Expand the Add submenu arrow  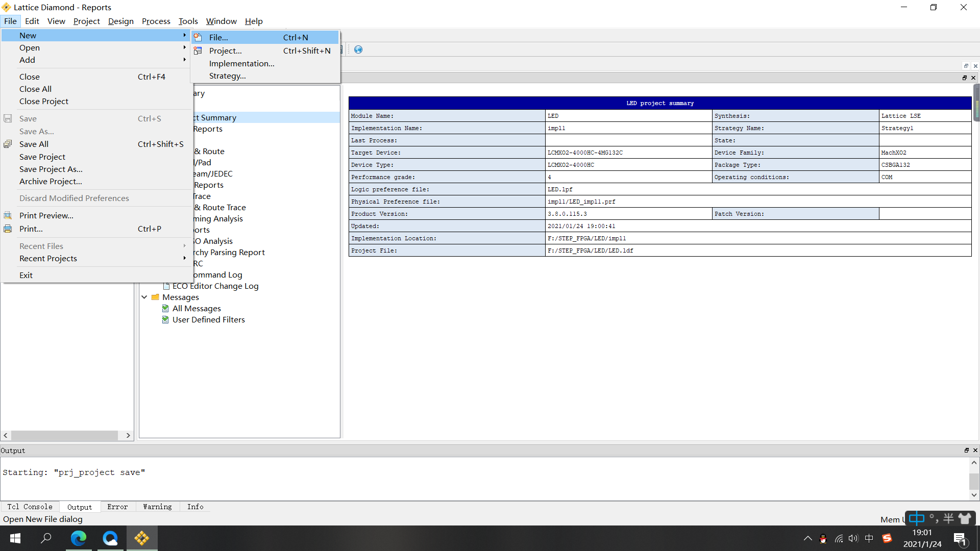click(x=184, y=60)
